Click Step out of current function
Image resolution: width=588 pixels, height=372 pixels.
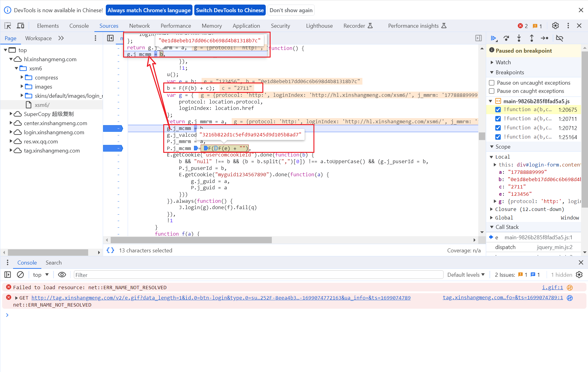coord(531,38)
